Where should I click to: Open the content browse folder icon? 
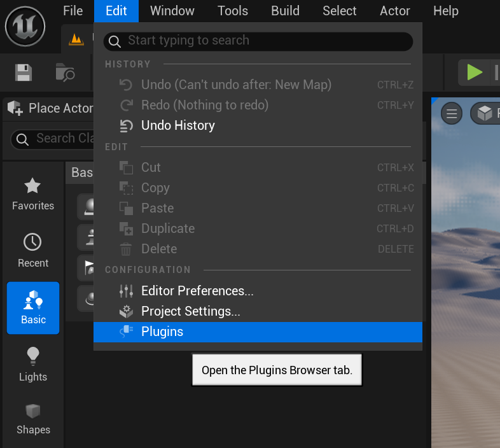pyautogui.click(x=65, y=73)
